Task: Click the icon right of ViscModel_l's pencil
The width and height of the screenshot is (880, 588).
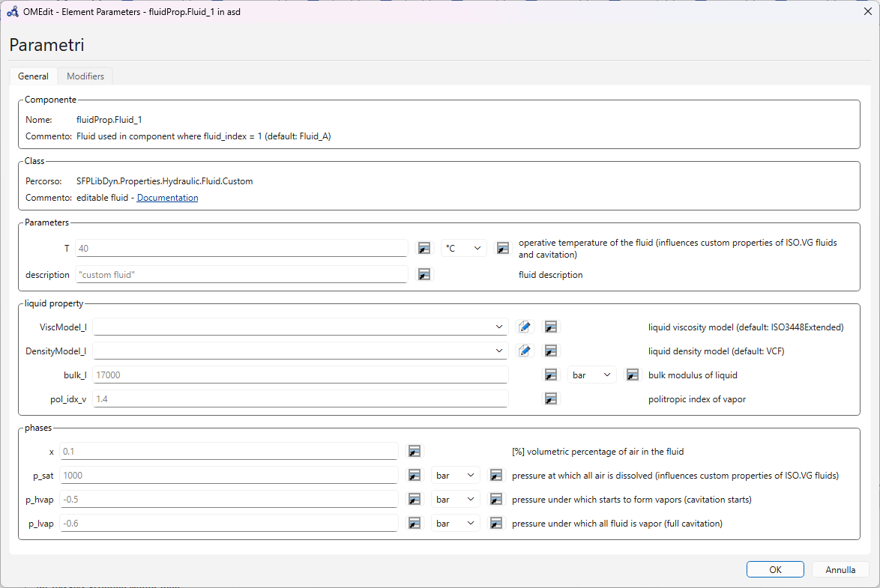Action: (551, 327)
